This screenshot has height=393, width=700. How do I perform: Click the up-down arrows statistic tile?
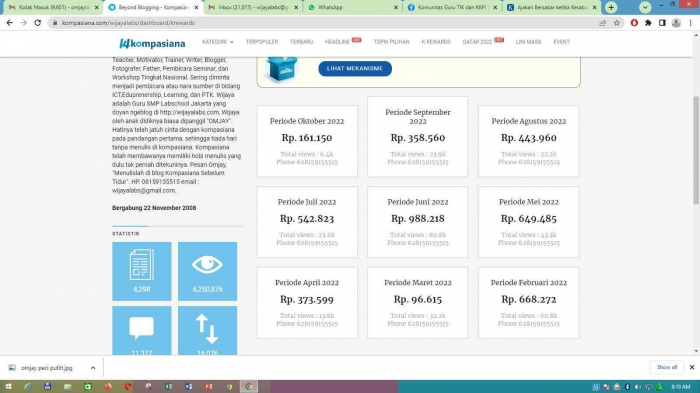click(x=207, y=330)
